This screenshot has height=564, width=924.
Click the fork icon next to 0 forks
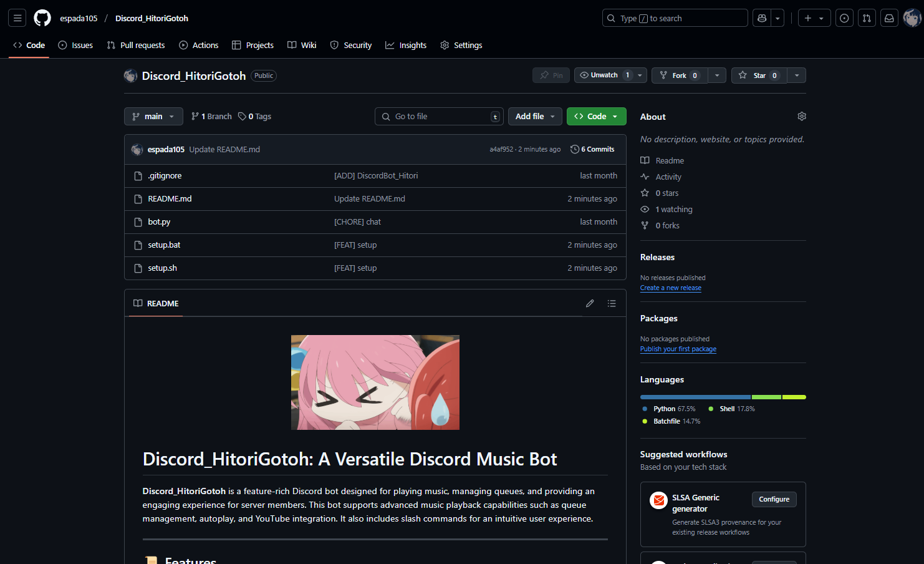coord(645,225)
